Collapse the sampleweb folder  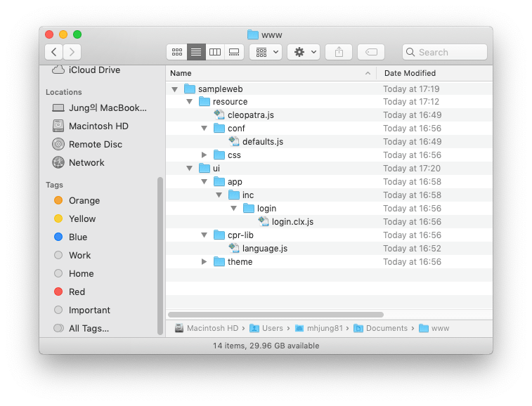coord(175,89)
